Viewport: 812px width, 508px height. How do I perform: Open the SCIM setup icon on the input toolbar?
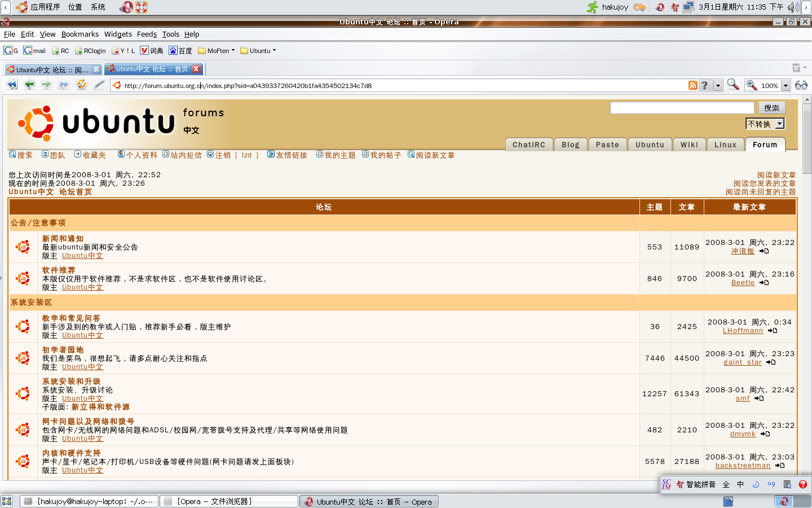[x=787, y=484]
